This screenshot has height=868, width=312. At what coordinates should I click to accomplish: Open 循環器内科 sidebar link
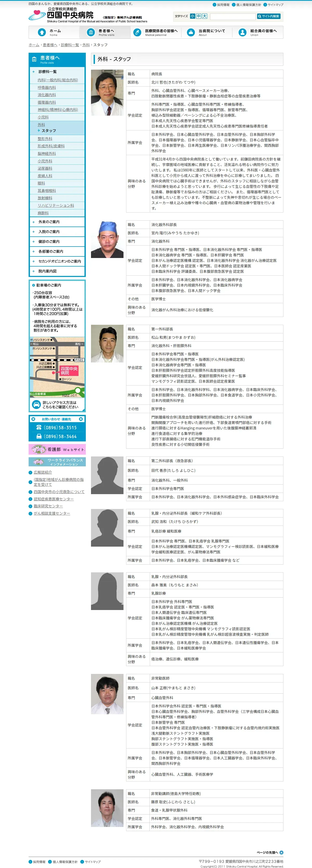click(47, 102)
